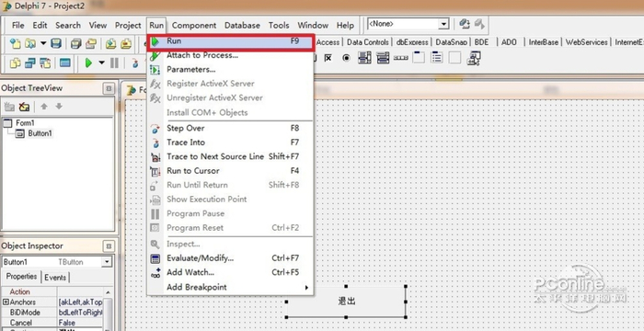Viewport: 644px width, 331px height.
Task: Choose Attach to Process menu item
Action: pyautogui.click(x=230, y=55)
